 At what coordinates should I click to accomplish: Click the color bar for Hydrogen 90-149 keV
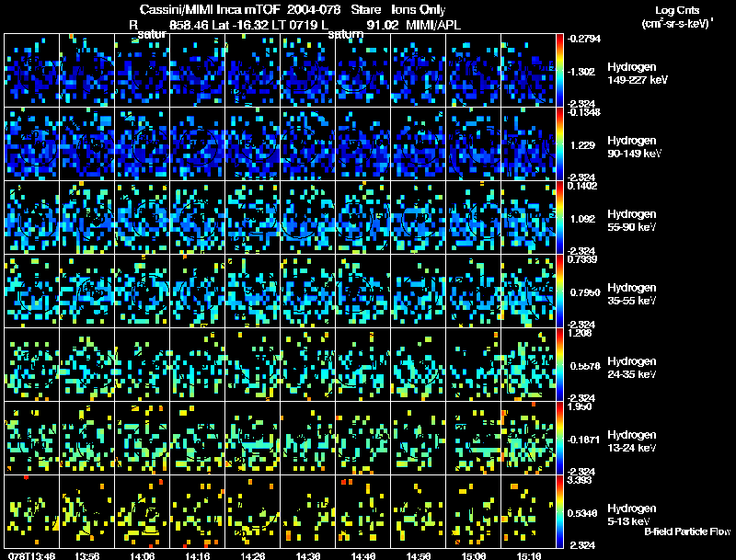[559, 144]
